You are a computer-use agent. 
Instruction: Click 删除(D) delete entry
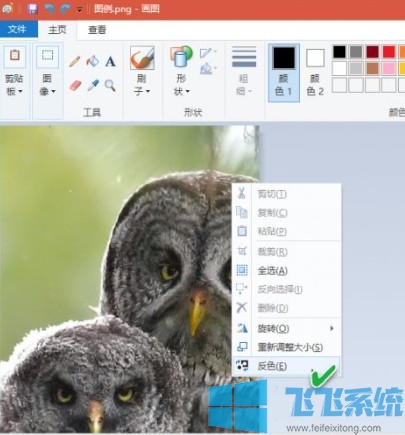coord(287,308)
